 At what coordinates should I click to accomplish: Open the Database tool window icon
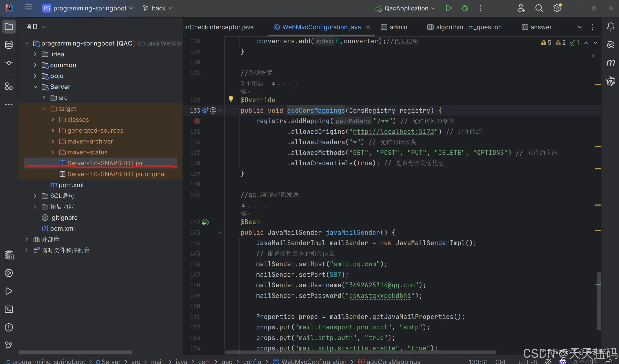[x=9, y=45]
